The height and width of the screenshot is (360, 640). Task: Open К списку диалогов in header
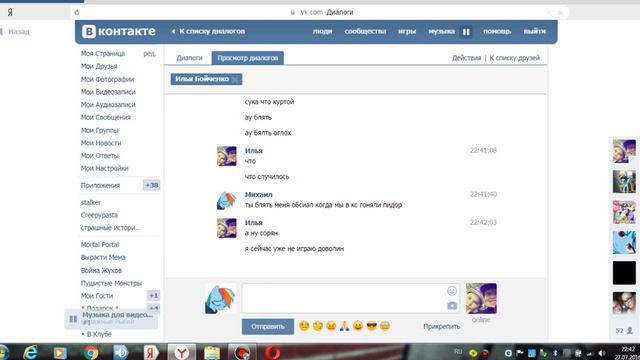209,31
